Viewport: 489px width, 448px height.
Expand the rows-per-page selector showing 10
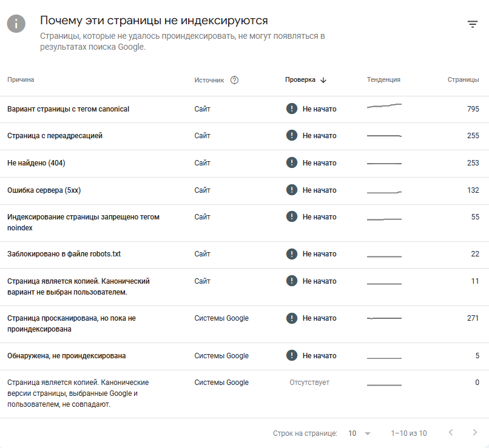[358, 433]
